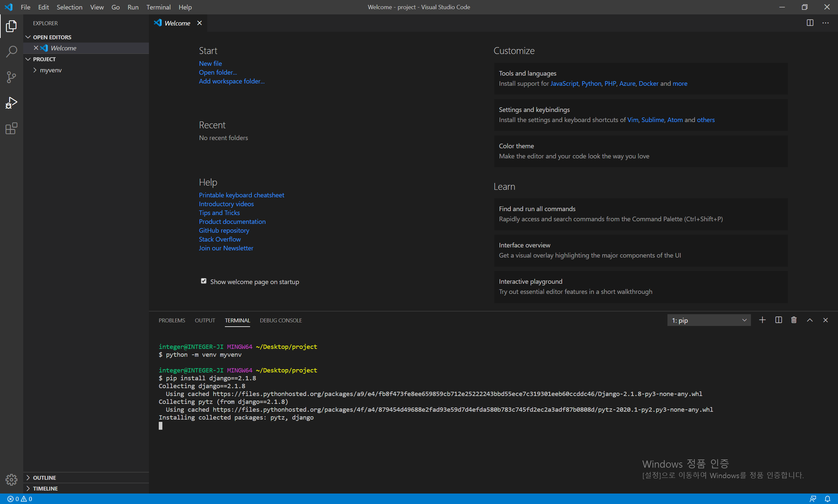The height and width of the screenshot is (504, 838).
Task: Expand the OUTLINE section
Action: coord(44,477)
